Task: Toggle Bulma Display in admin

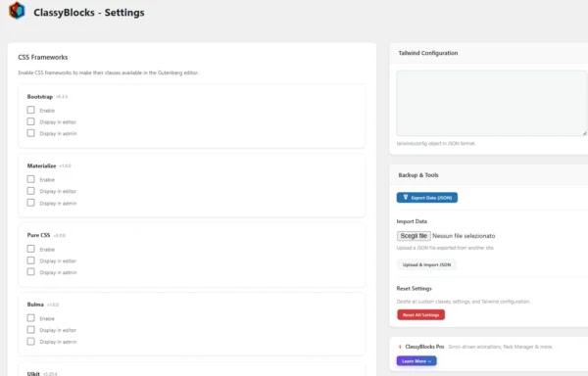Action: [30, 341]
